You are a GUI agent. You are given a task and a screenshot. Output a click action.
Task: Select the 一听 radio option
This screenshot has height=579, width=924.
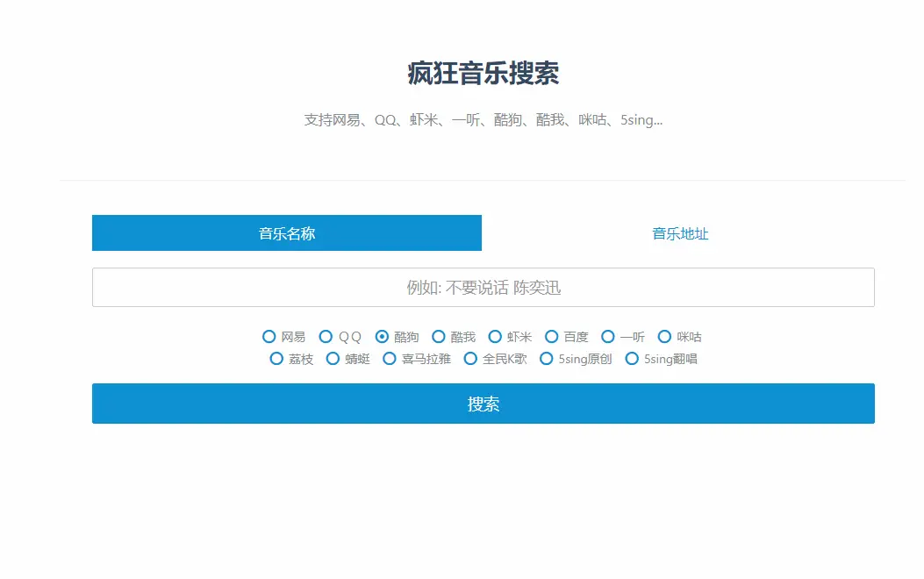click(608, 336)
